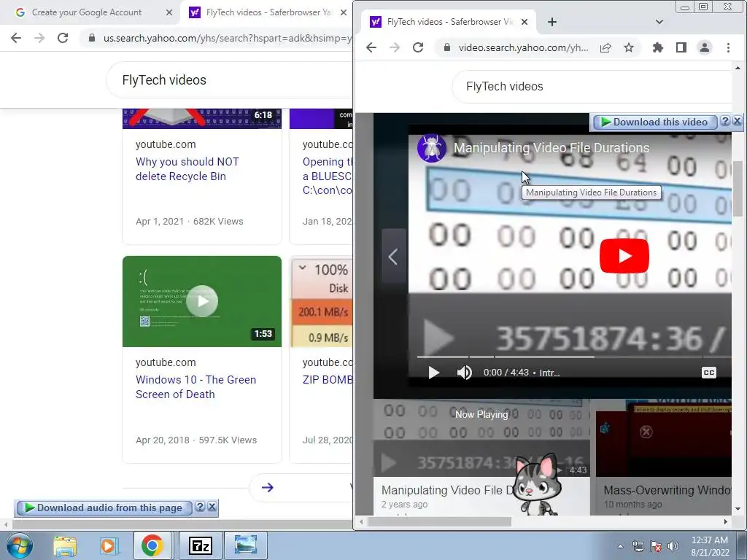Image resolution: width=747 pixels, height=560 pixels.
Task: Reload page in left Chrome window
Action: tap(63, 38)
